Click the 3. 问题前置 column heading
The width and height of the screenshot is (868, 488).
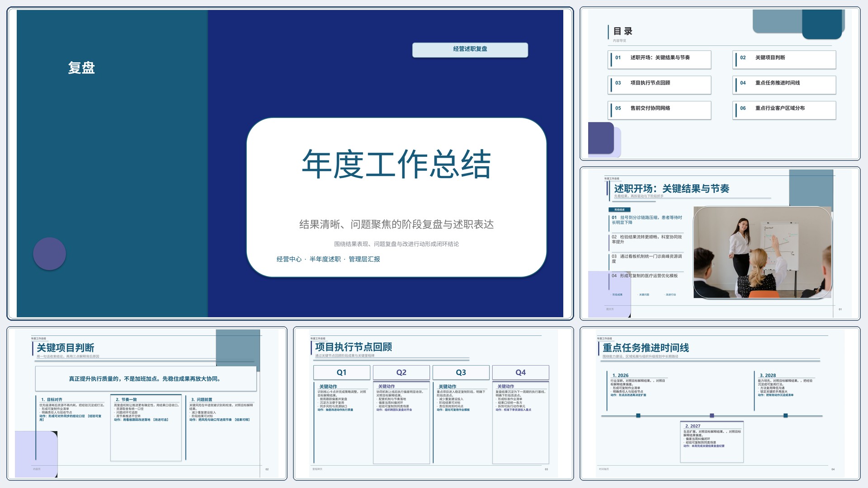202,399
